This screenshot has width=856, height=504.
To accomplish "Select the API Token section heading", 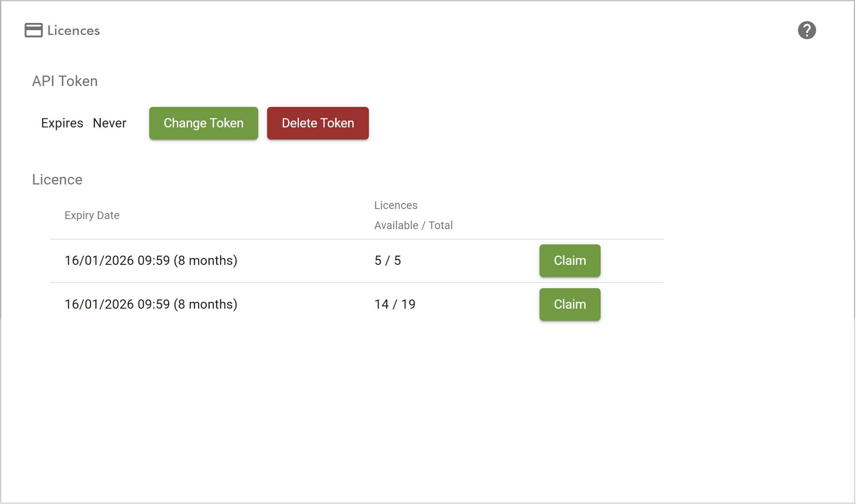I will (x=65, y=81).
